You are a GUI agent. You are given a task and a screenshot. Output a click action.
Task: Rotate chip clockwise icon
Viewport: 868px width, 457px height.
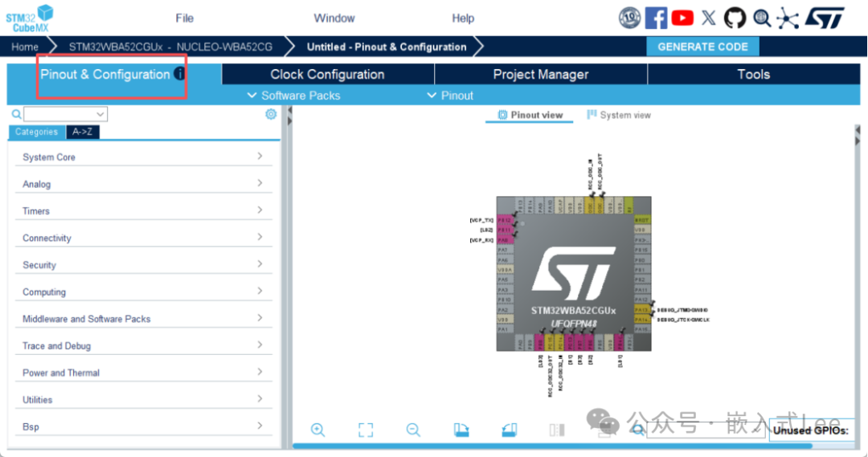(x=461, y=430)
